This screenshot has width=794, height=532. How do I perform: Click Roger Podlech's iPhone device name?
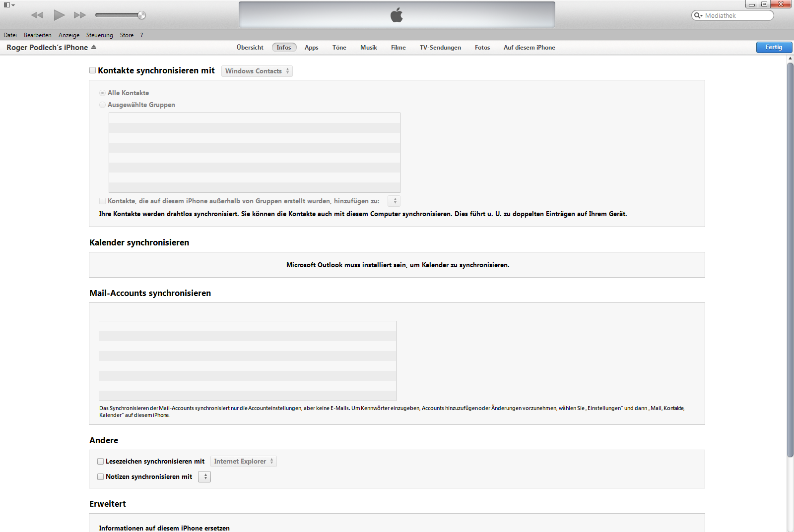click(x=47, y=48)
